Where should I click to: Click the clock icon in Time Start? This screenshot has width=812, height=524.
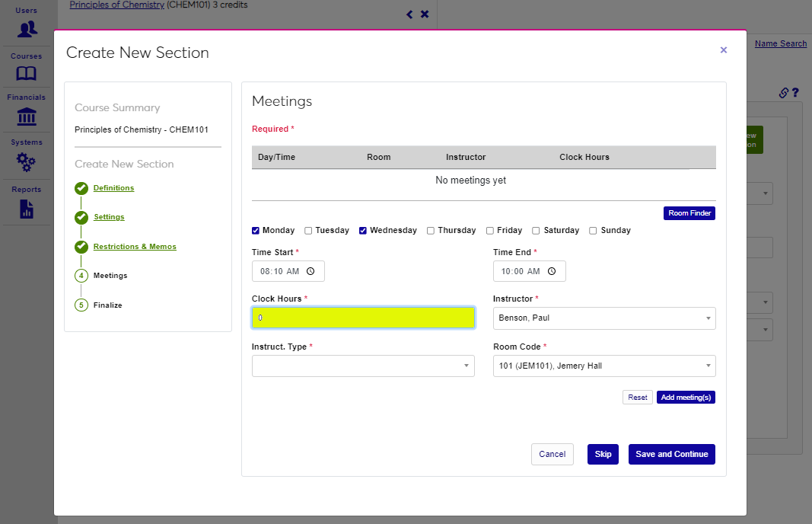[310, 271]
